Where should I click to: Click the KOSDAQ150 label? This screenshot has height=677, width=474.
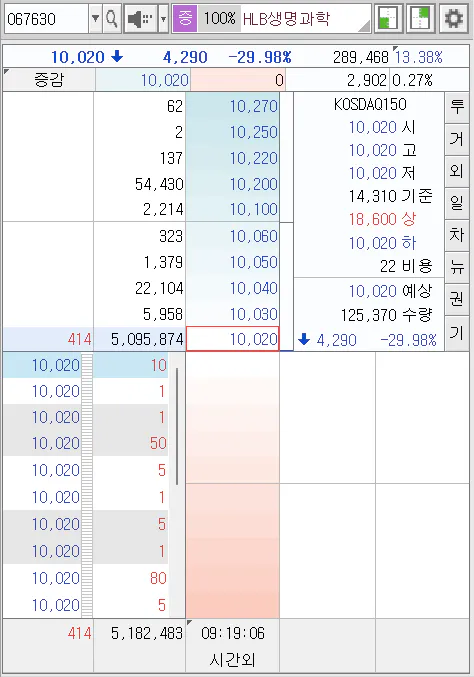(x=370, y=104)
